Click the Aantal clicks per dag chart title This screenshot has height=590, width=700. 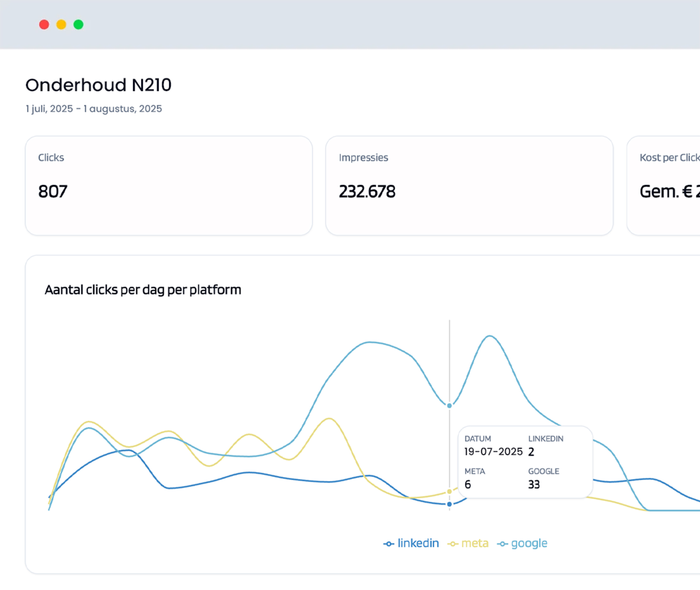143,290
